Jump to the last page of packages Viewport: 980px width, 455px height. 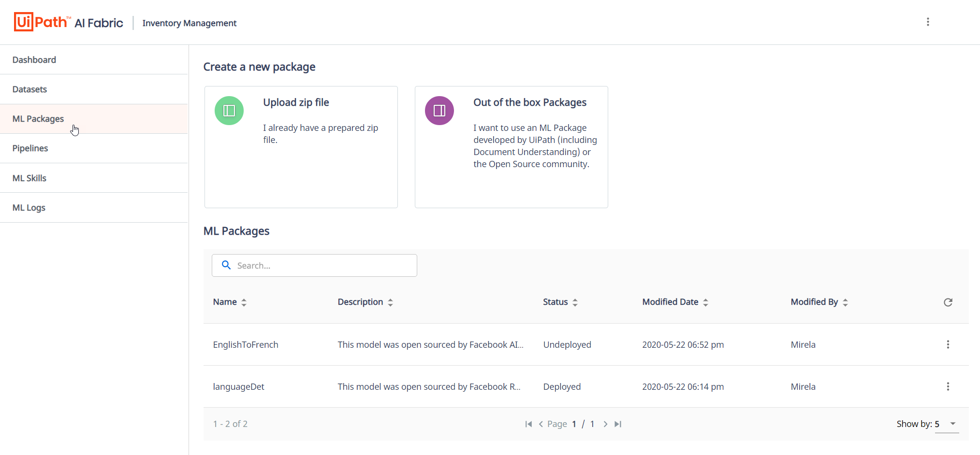pyautogui.click(x=618, y=424)
